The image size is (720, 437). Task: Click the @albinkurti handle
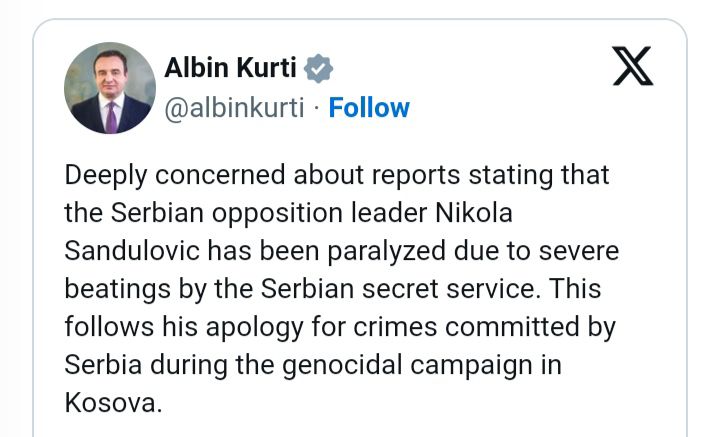click(x=233, y=107)
